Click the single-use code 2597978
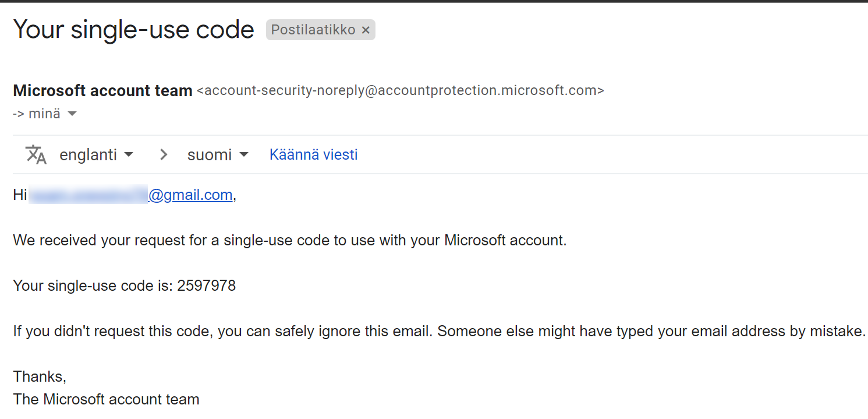Viewport: 868px width, 419px height. (x=207, y=286)
